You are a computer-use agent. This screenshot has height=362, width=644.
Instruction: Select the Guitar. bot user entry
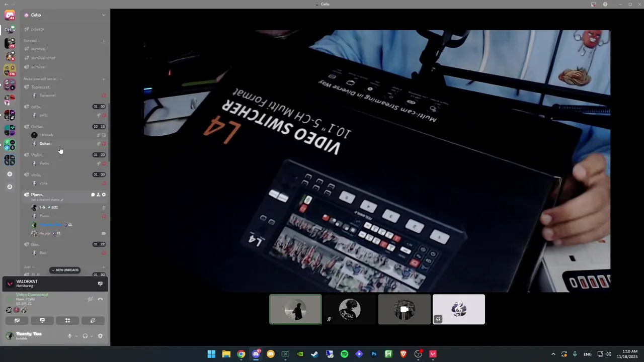tap(68, 144)
